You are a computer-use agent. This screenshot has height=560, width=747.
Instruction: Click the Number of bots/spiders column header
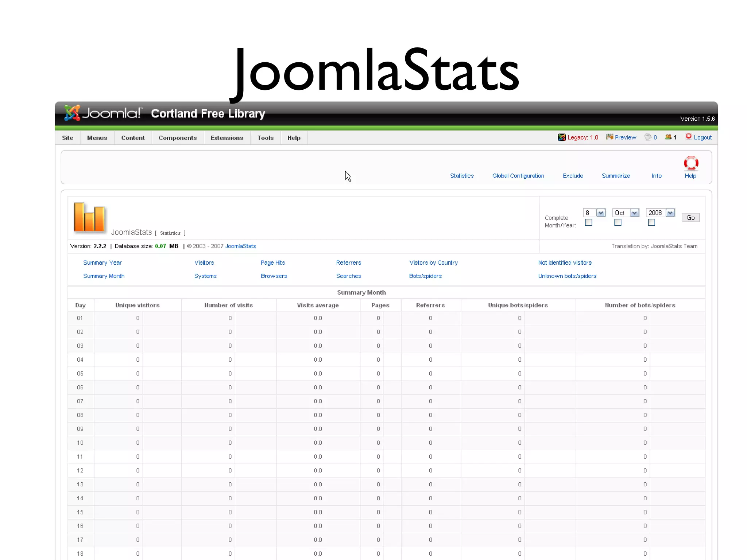[640, 305]
